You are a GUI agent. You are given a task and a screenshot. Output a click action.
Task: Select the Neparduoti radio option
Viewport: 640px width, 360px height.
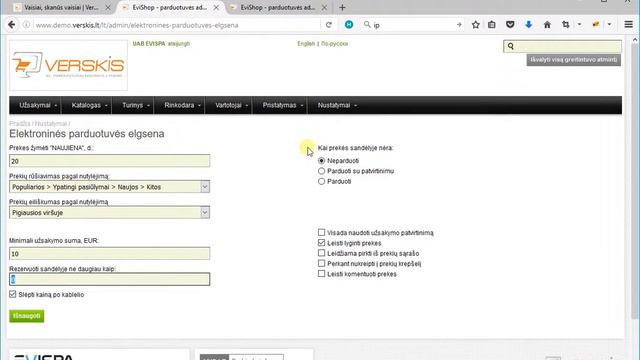(322, 161)
